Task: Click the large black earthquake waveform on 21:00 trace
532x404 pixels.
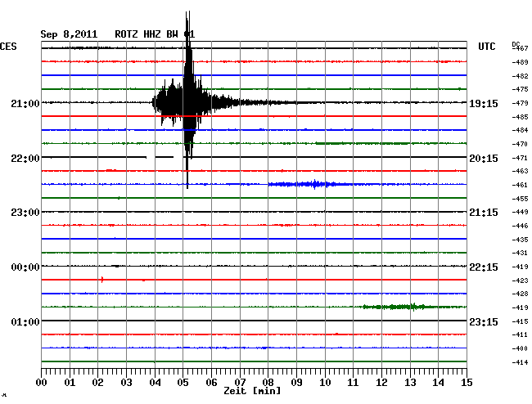Action: pos(187,101)
